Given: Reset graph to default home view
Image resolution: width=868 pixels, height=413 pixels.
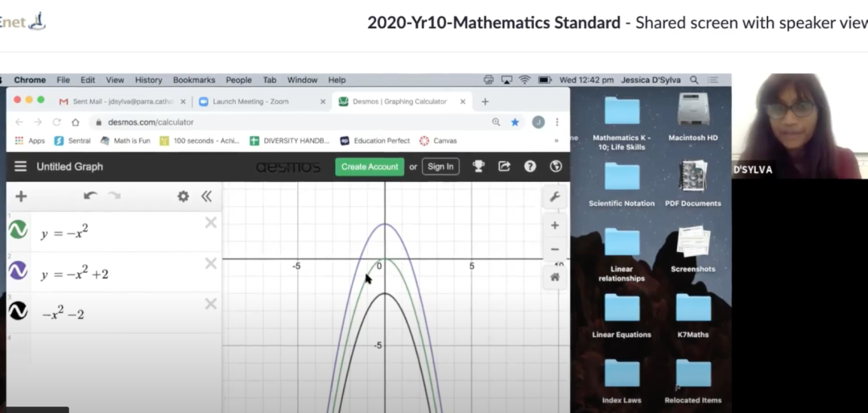Looking at the screenshot, I should tap(555, 277).
